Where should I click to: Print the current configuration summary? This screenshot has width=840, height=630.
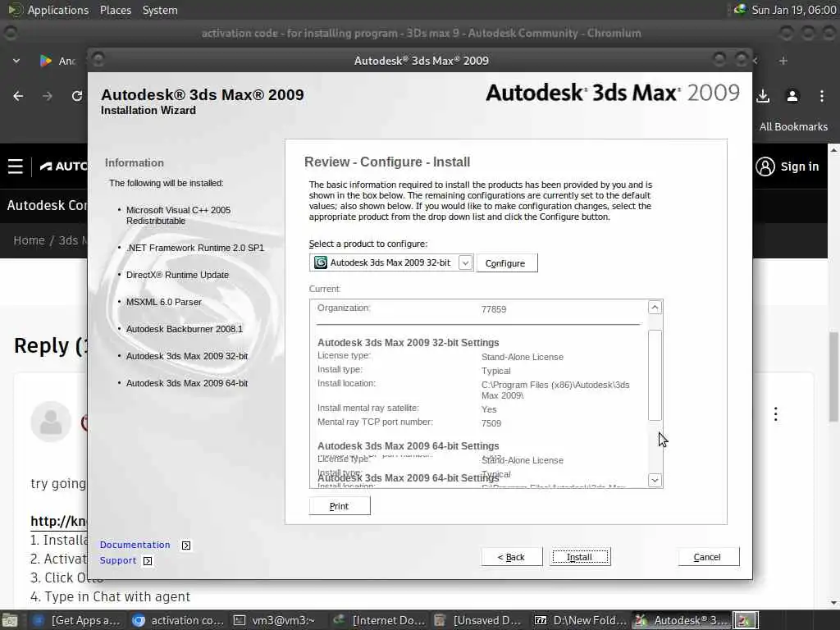[x=339, y=505]
